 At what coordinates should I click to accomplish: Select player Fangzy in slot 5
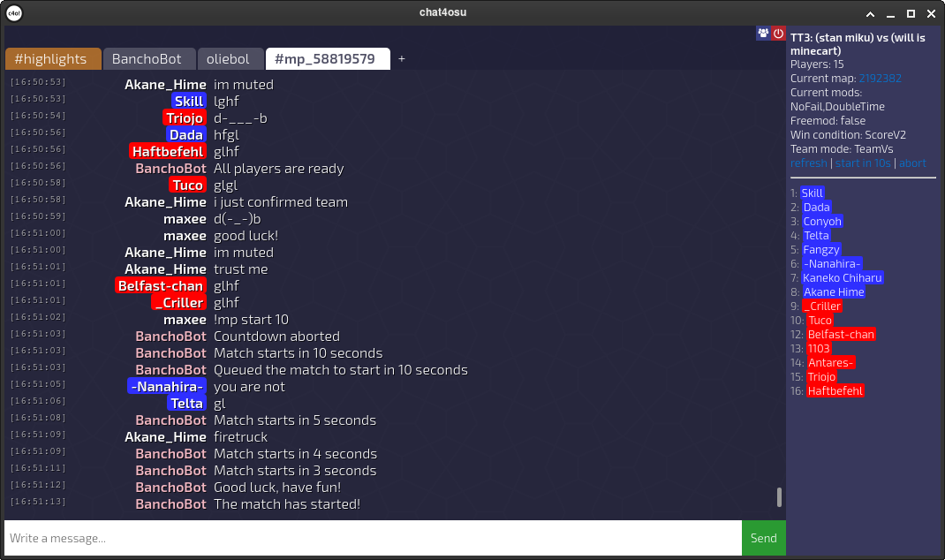coord(820,250)
